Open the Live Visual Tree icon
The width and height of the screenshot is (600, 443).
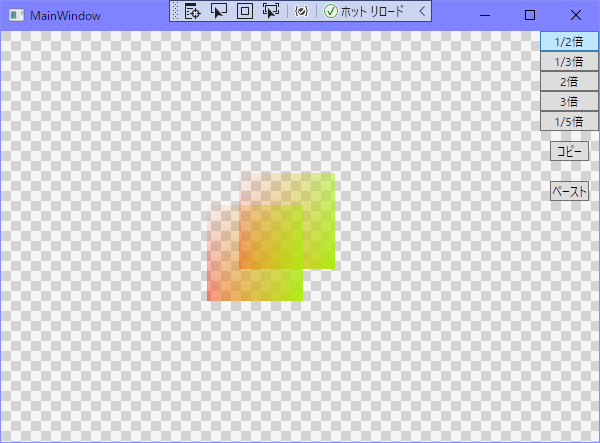(x=192, y=11)
